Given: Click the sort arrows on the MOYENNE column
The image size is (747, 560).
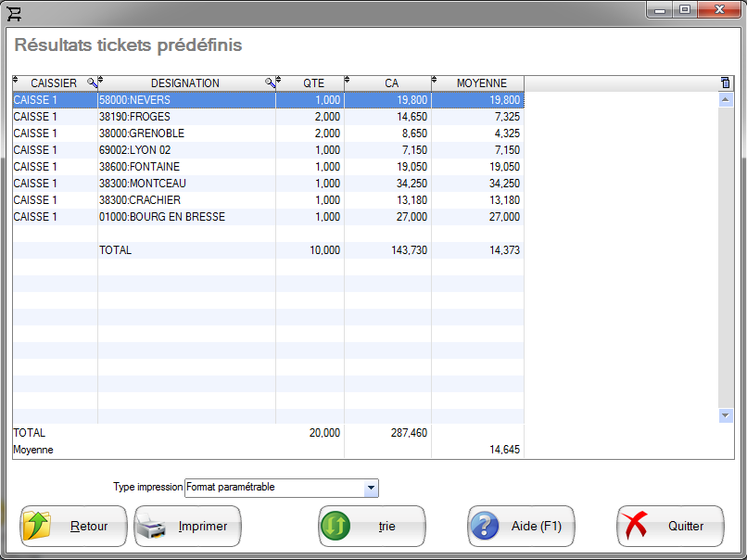Looking at the screenshot, I should point(435,80).
